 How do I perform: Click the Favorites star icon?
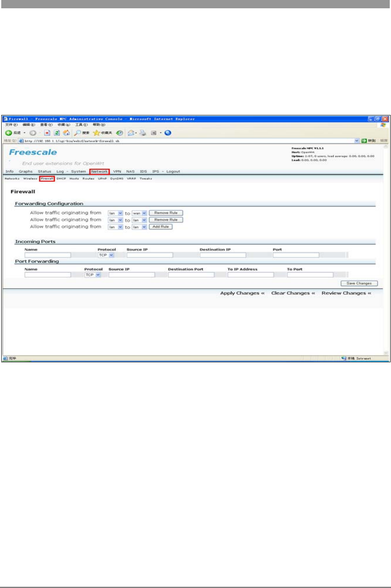pyautogui.click(x=96, y=133)
